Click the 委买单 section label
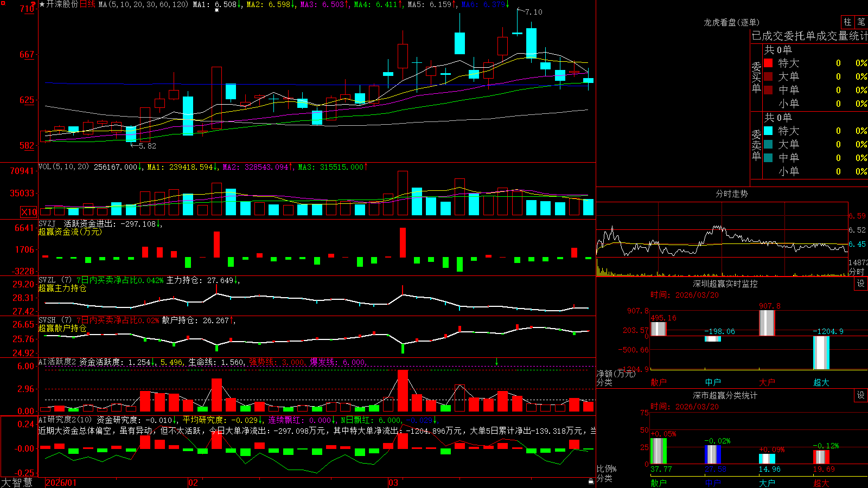The height and width of the screenshot is (488, 868). click(x=756, y=77)
